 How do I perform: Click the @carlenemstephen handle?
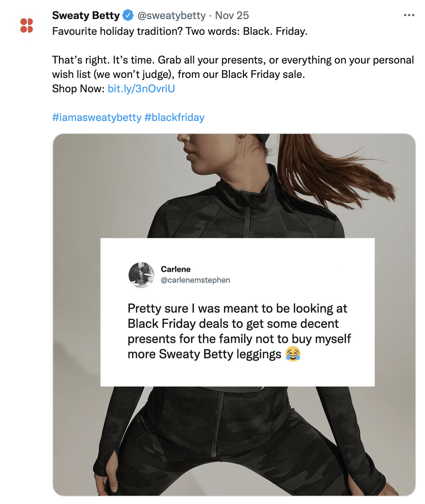click(x=195, y=280)
